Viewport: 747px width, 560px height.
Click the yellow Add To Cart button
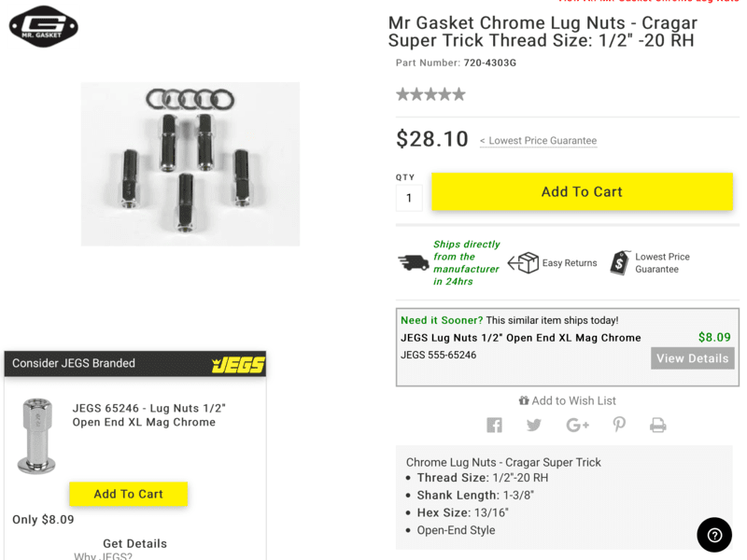[x=582, y=191]
